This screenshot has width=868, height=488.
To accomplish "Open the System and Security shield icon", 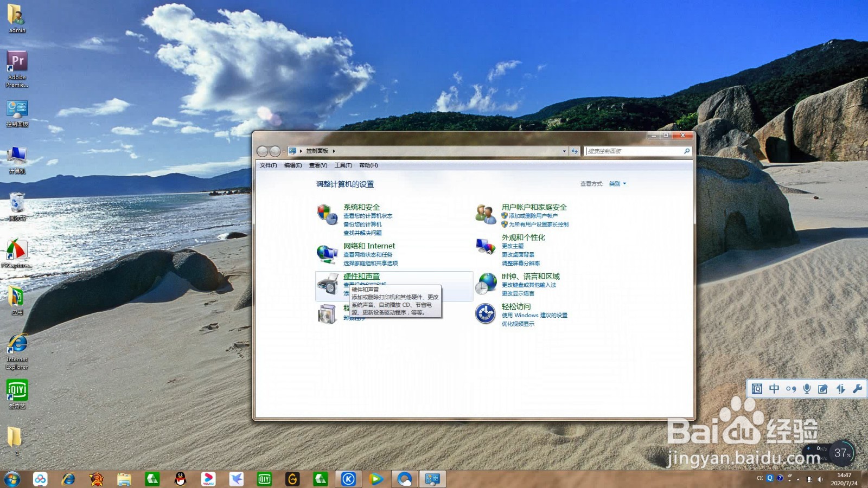I will (x=327, y=214).
